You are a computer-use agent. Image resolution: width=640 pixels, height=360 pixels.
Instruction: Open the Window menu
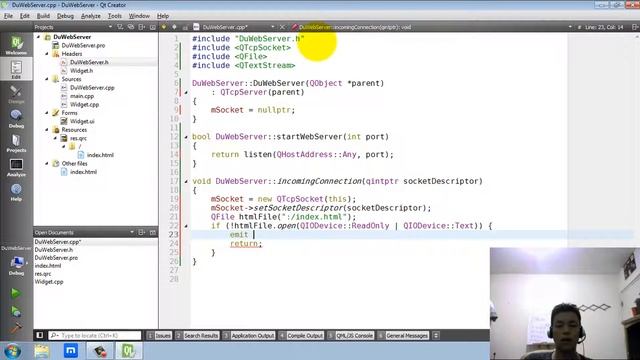click(139, 16)
